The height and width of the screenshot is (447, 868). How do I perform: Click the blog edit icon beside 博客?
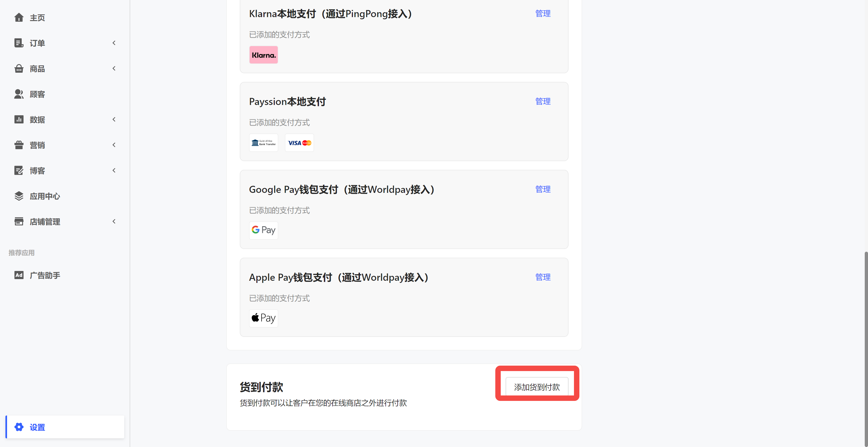[19, 171]
